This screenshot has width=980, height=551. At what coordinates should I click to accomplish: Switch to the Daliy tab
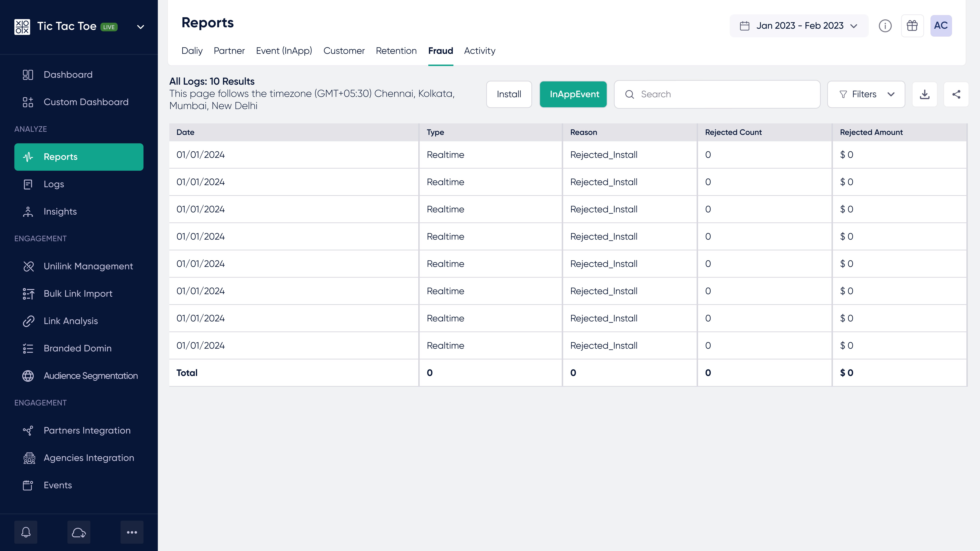(x=192, y=51)
